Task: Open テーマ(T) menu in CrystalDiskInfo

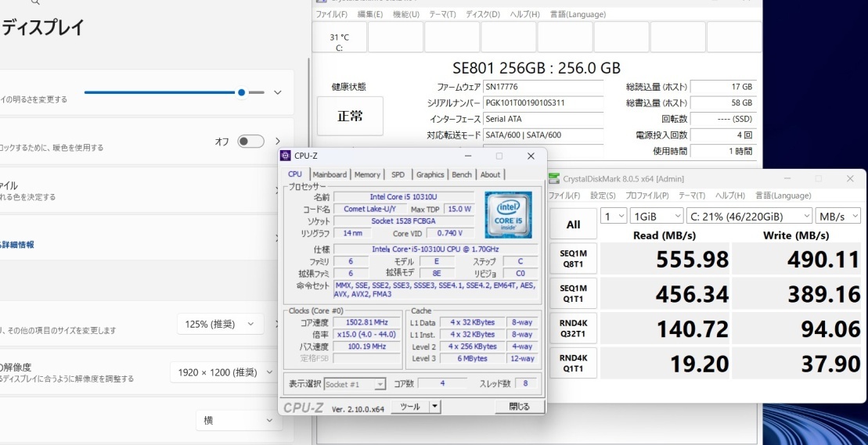Action: click(x=443, y=14)
